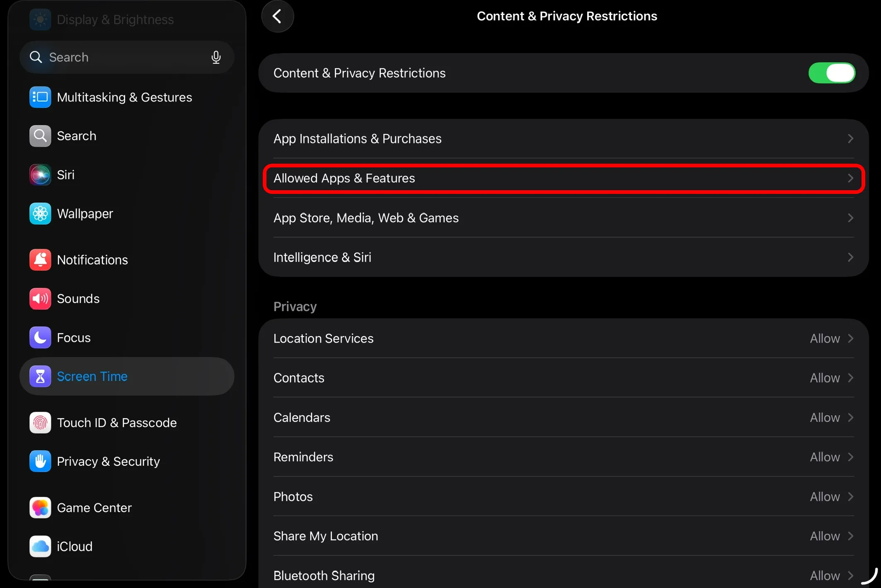Focus the Search input field
The width and height of the screenshot is (881, 588).
[x=127, y=57]
